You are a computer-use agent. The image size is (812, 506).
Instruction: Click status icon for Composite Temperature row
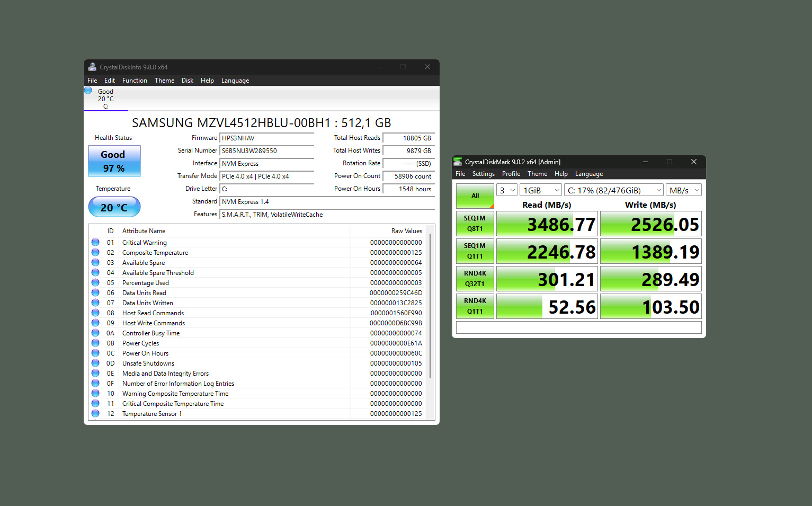pos(95,252)
